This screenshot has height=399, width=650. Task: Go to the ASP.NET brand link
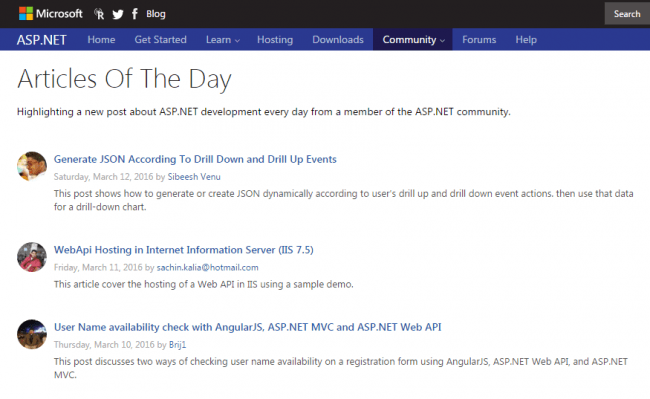point(41,40)
